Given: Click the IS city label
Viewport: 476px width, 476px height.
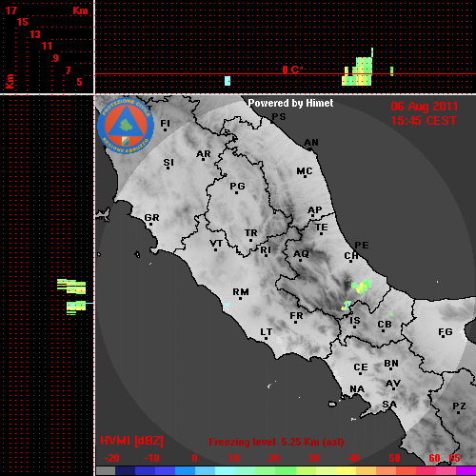Looking at the screenshot, I should 355,321.
